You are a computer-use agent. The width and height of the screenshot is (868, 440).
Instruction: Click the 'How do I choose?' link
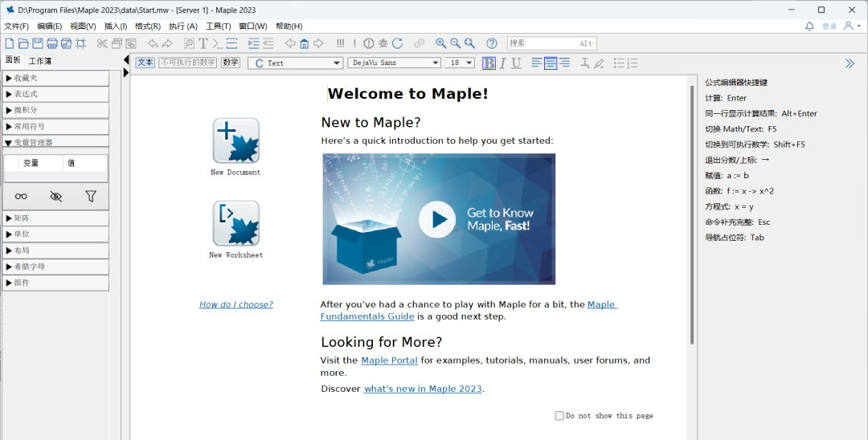235,304
